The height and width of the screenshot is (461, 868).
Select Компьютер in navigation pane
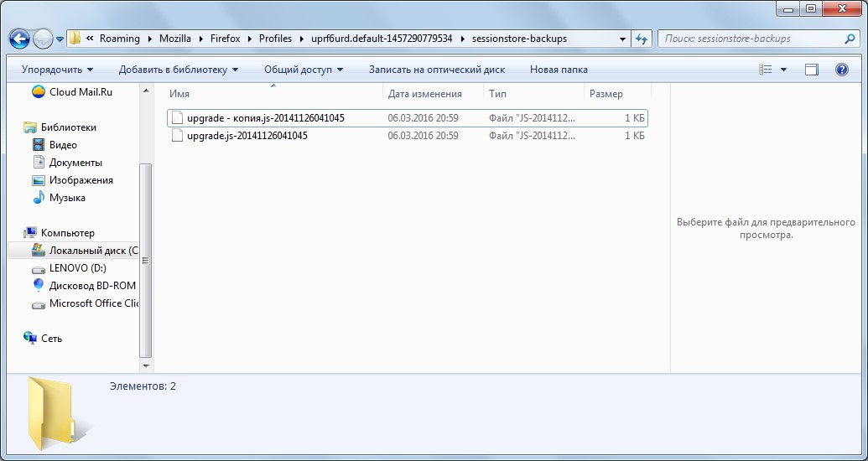click(x=68, y=233)
